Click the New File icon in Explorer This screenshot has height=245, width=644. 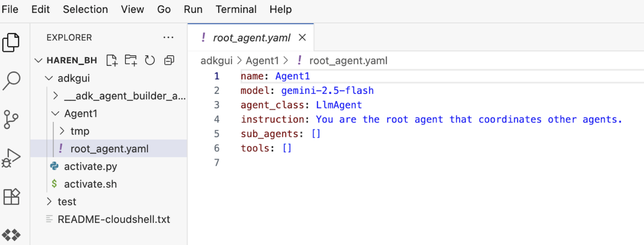tap(112, 60)
